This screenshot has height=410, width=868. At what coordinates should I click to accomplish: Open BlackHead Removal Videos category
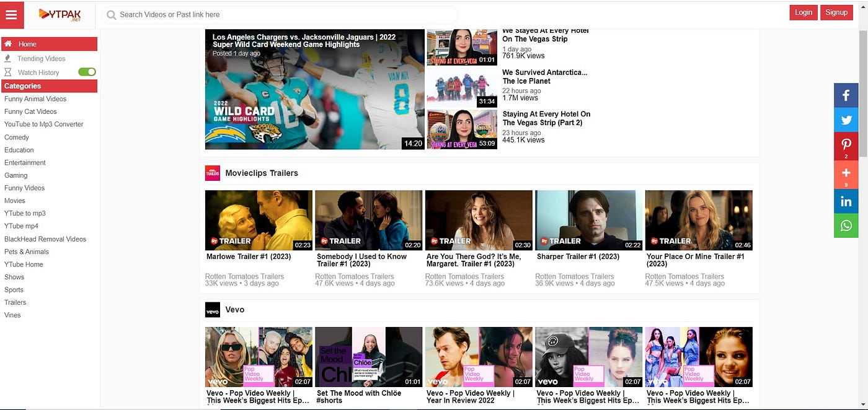click(x=45, y=239)
